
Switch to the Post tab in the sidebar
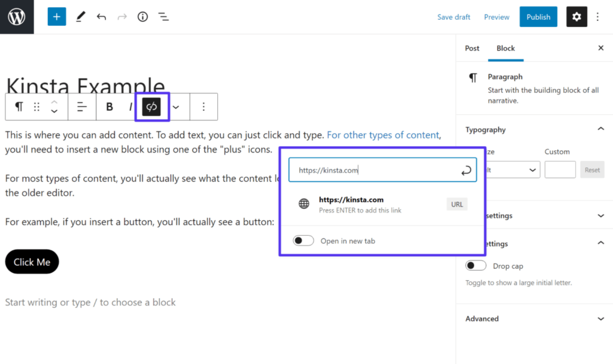tap(472, 48)
